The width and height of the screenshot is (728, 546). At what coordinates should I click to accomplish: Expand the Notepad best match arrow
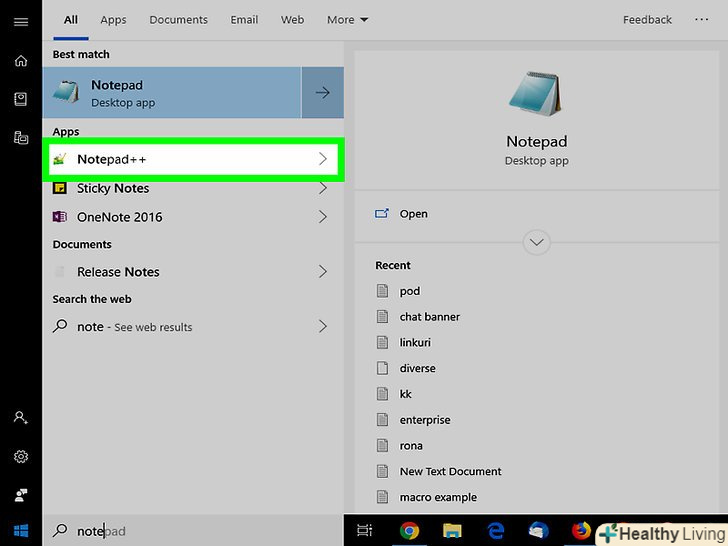coord(322,93)
